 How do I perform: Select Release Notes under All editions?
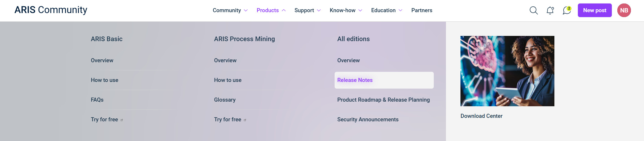[384, 80]
